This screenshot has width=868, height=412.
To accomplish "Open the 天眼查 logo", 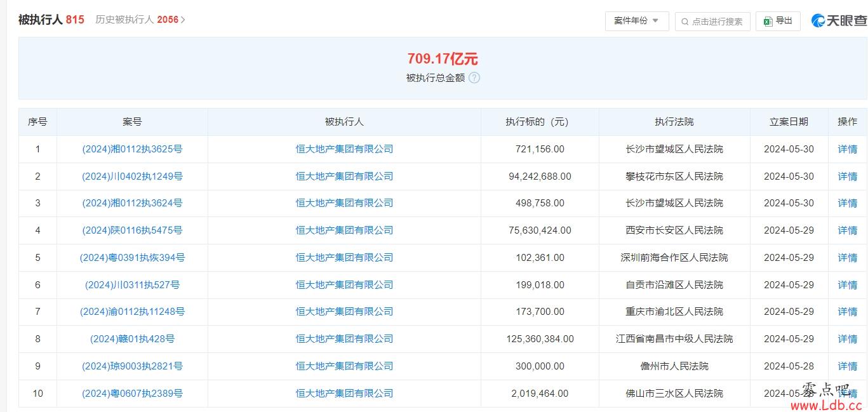I will (839, 21).
